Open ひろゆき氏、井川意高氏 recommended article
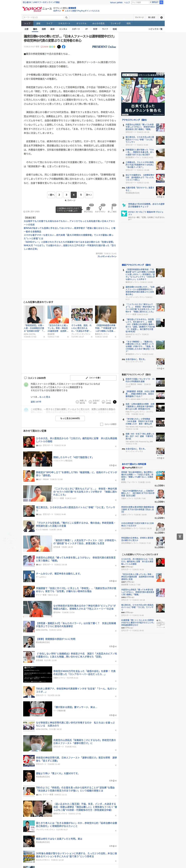Screen dimensions: 186x868 pyautogui.click(x=76, y=440)
